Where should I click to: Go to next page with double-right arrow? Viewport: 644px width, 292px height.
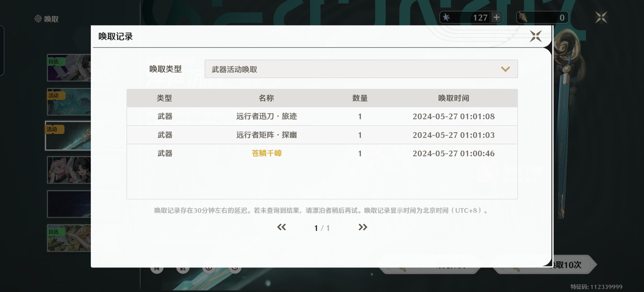(x=363, y=227)
